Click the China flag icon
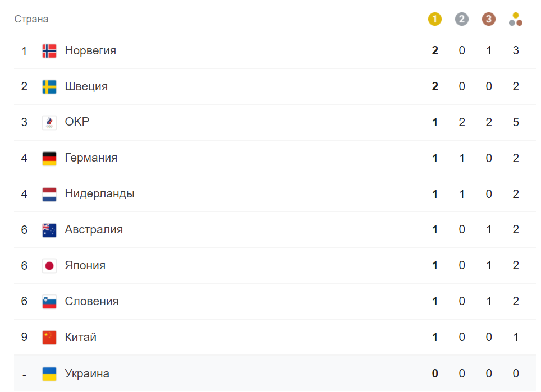 [49, 338]
